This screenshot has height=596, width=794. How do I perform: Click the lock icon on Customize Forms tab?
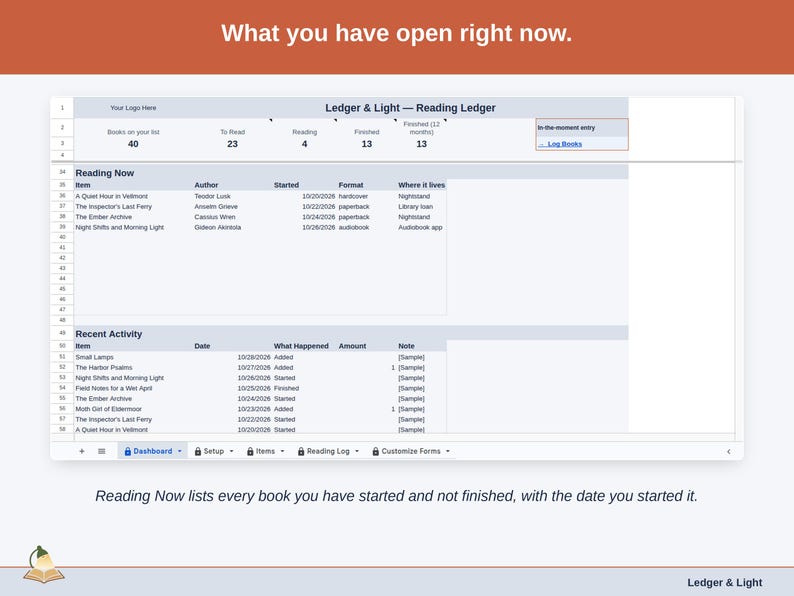tap(376, 451)
